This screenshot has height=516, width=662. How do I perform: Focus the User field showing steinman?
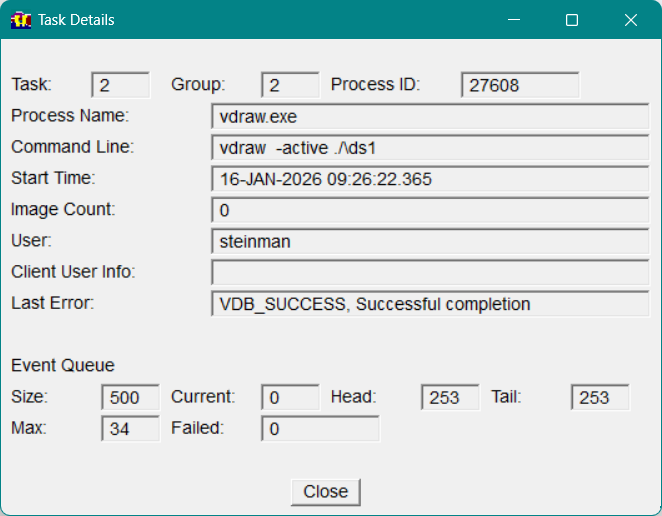coord(430,241)
